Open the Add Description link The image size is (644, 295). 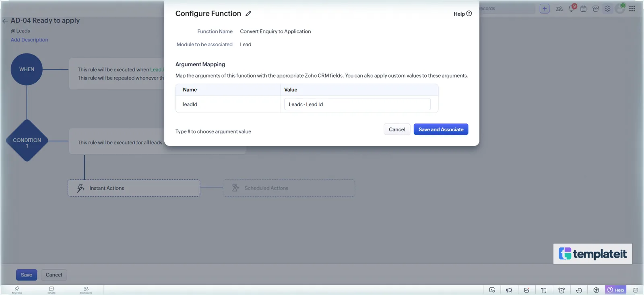coord(29,40)
